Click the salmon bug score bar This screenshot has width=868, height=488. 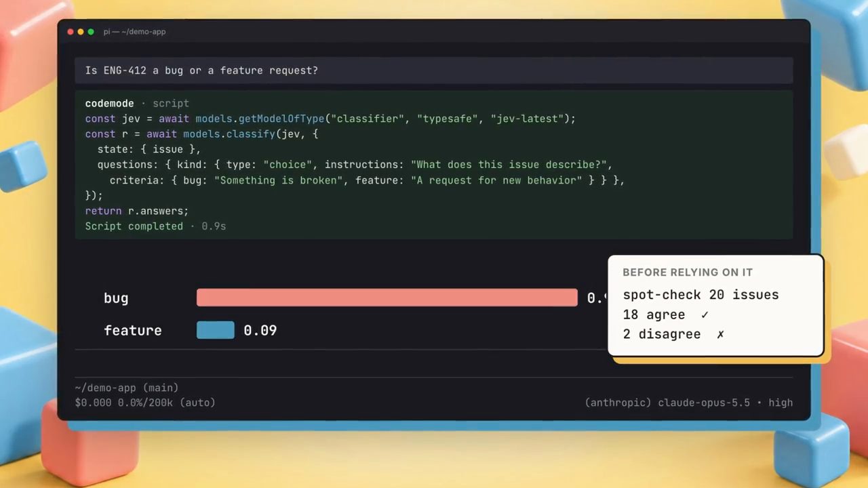[x=387, y=298]
